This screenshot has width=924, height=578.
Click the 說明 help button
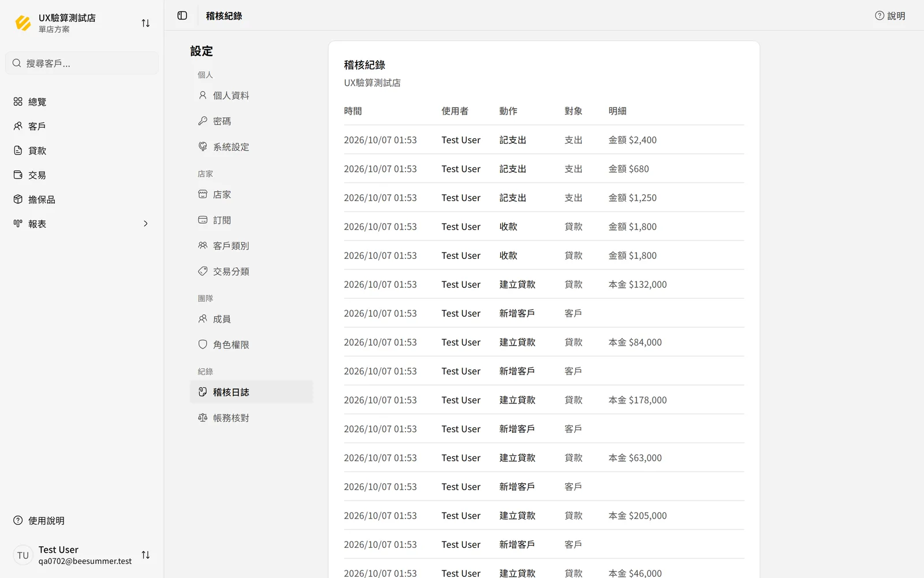coord(890,16)
